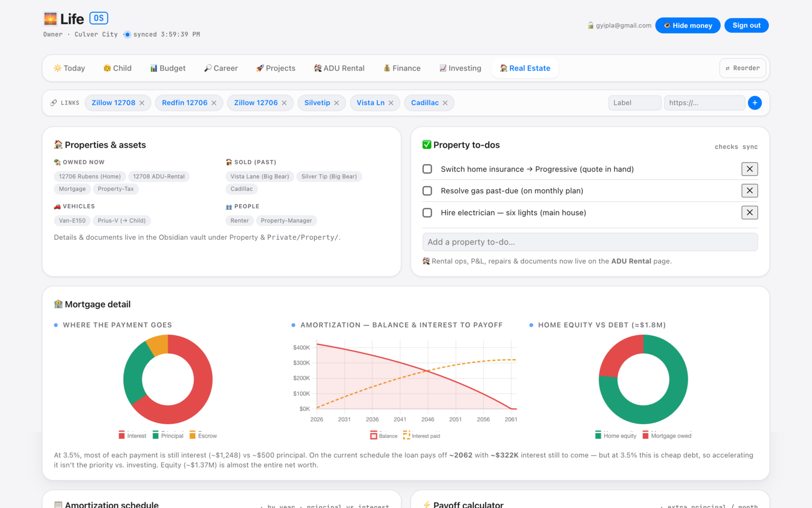Click the Label input field
Image resolution: width=812 pixels, height=508 pixels.
635,103
